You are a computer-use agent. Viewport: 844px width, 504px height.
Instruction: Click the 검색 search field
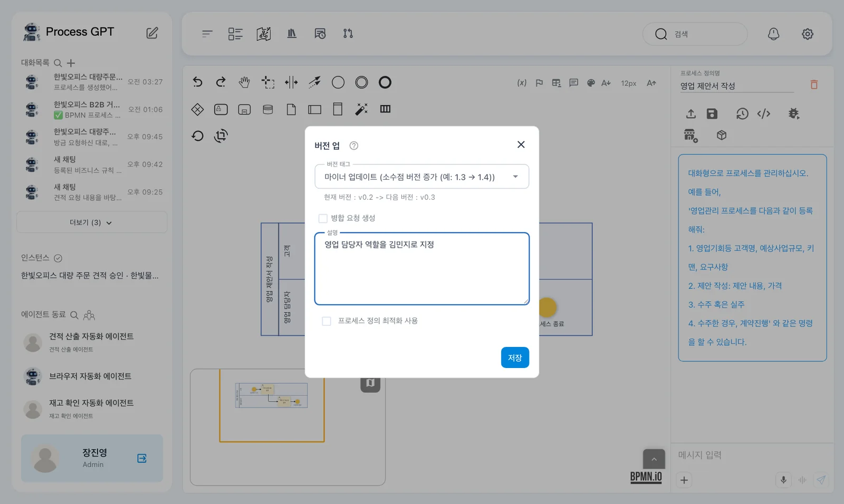695,34
